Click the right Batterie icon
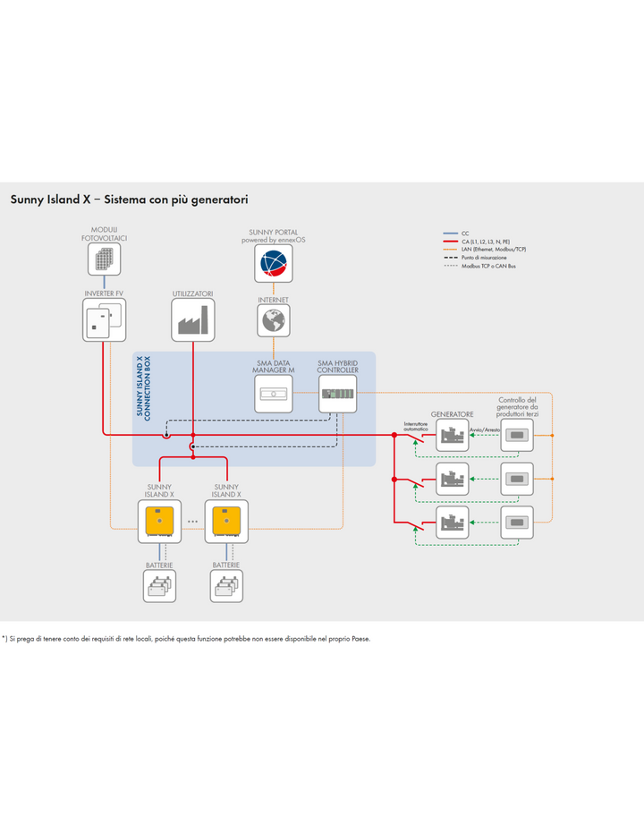 [x=226, y=586]
